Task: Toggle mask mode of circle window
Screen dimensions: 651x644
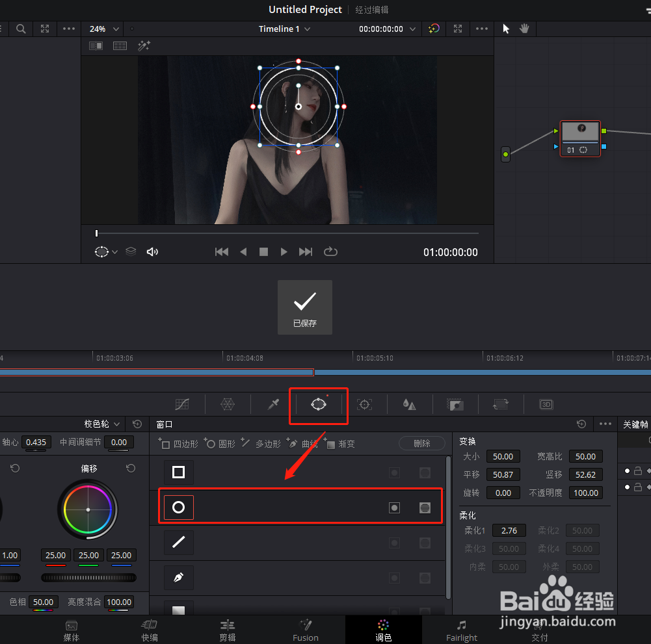Action: [425, 508]
